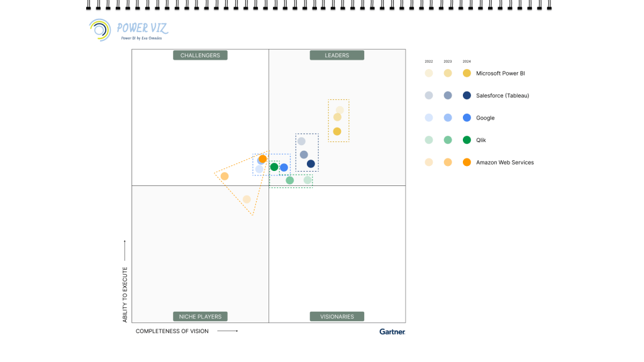Click the Niche Players quadrant label
Viewport: 644px width, 362px height.
[x=200, y=317]
